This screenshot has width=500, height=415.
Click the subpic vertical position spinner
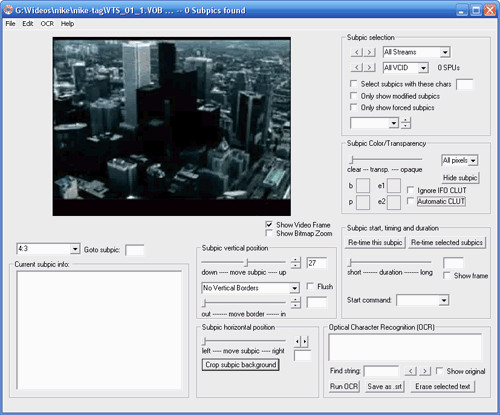pos(296,263)
